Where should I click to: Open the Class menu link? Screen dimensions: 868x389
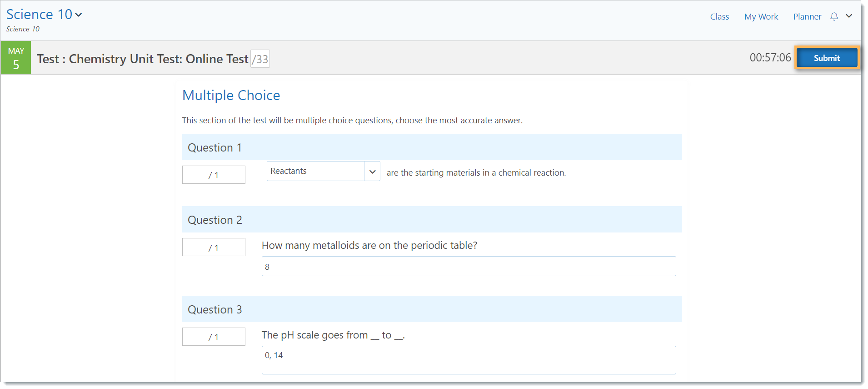[719, 17]
